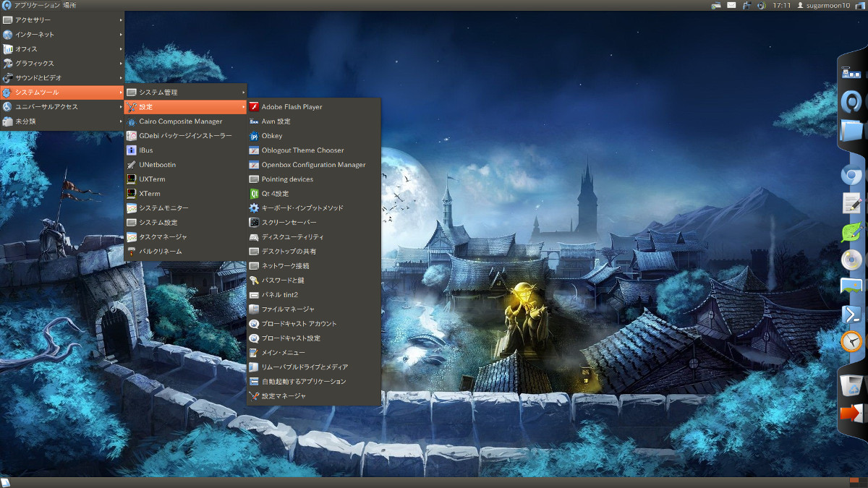Launch the green leaf dock application

coord(852,232)
